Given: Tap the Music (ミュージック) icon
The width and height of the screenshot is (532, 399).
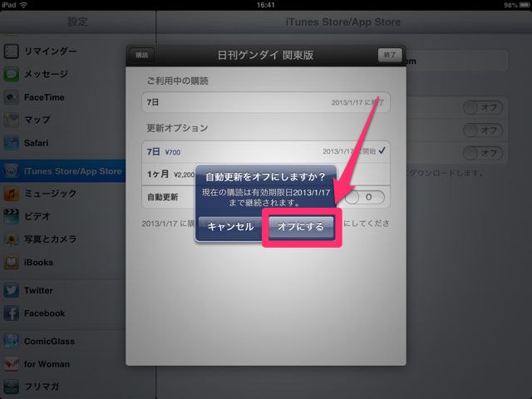Looking at the screenshot, I should click(11, 194).
